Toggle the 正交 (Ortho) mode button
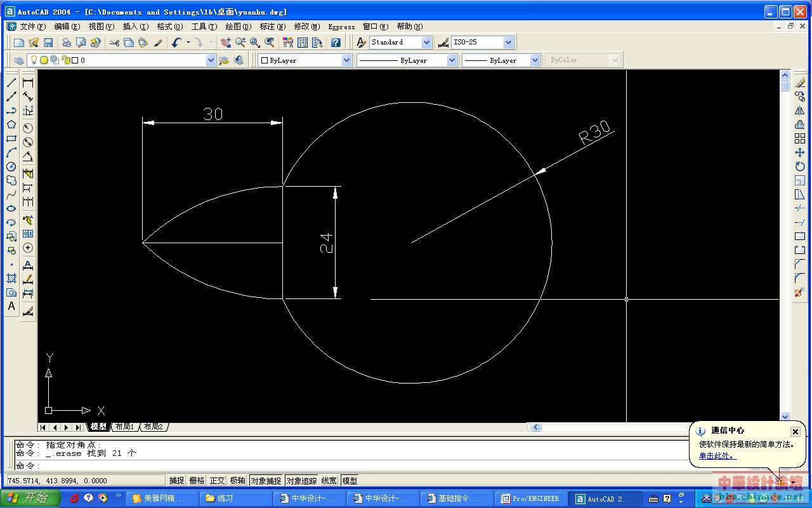This screenshot has height=508, width=812. (217, 481)
